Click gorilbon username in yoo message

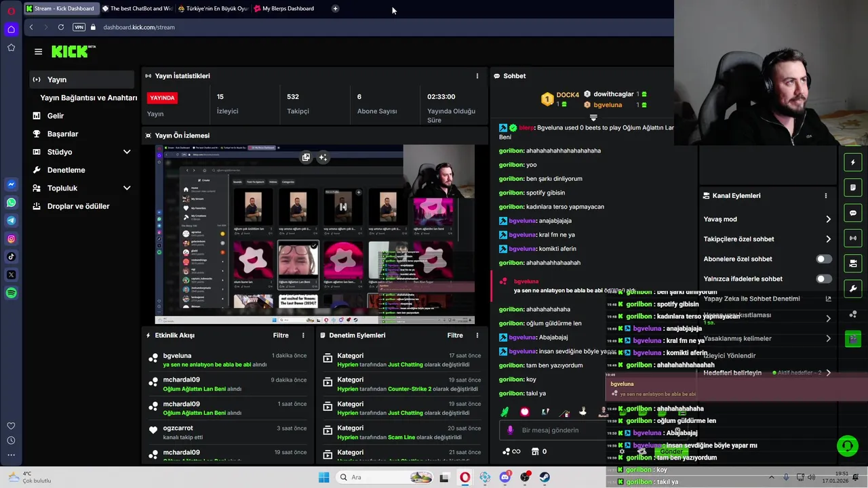click(511, 165)
